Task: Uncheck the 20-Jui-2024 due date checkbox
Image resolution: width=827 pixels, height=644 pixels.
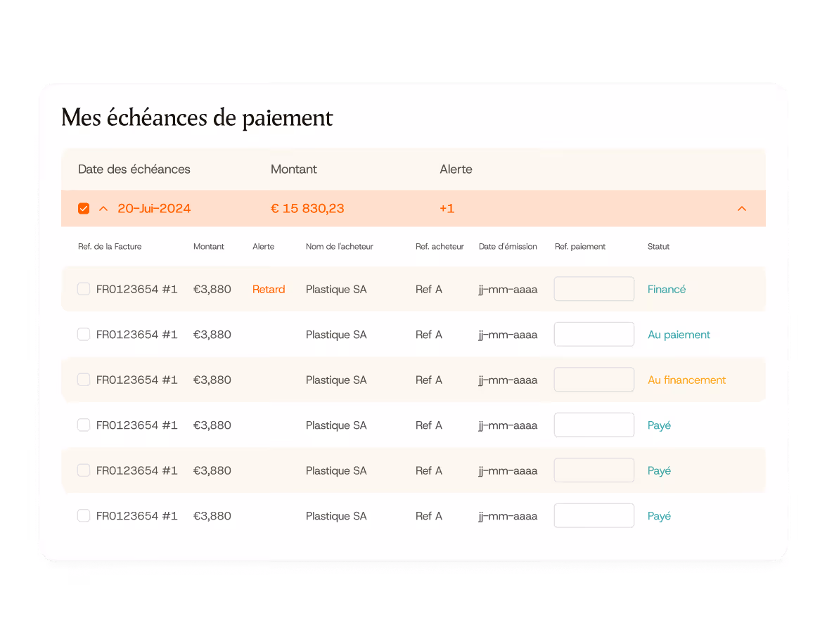Action: (x=83, y=208)
